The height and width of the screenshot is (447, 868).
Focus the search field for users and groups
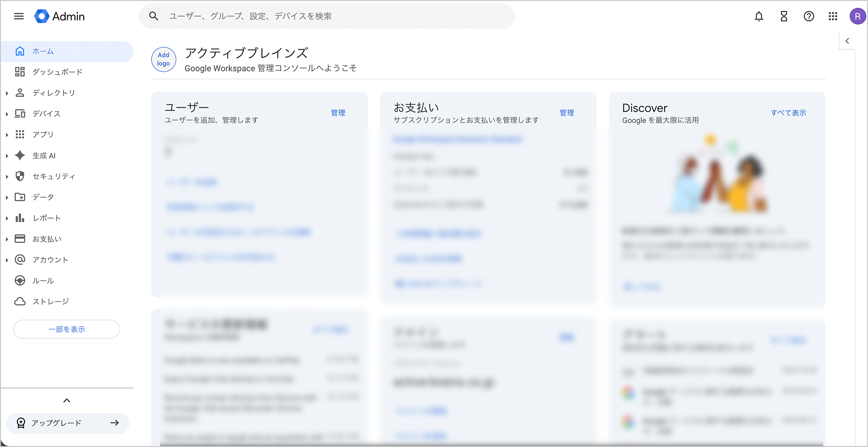(335, 16)
